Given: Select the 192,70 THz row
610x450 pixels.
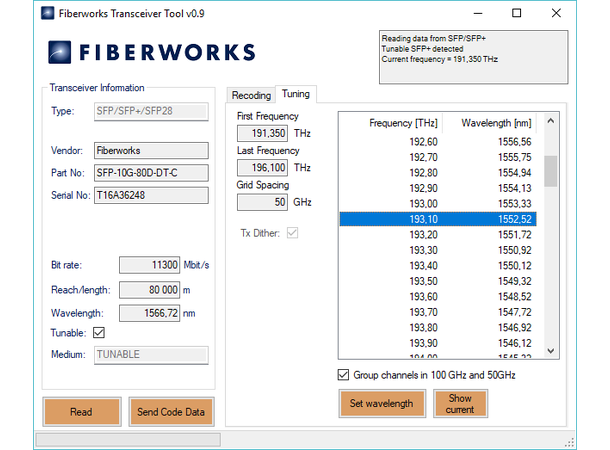Looking at the screenshot, I should pyautogui.click(x=438, y=157).
